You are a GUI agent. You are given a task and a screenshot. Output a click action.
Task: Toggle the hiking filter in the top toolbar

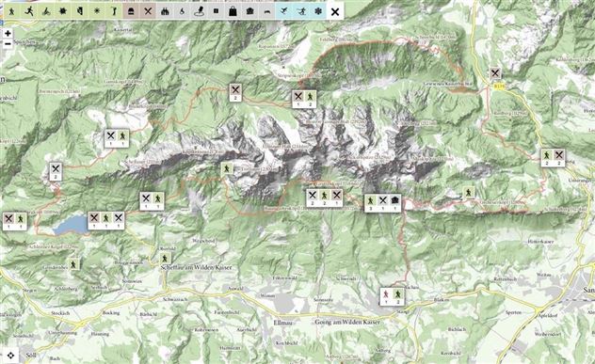(x=12, y=11)
